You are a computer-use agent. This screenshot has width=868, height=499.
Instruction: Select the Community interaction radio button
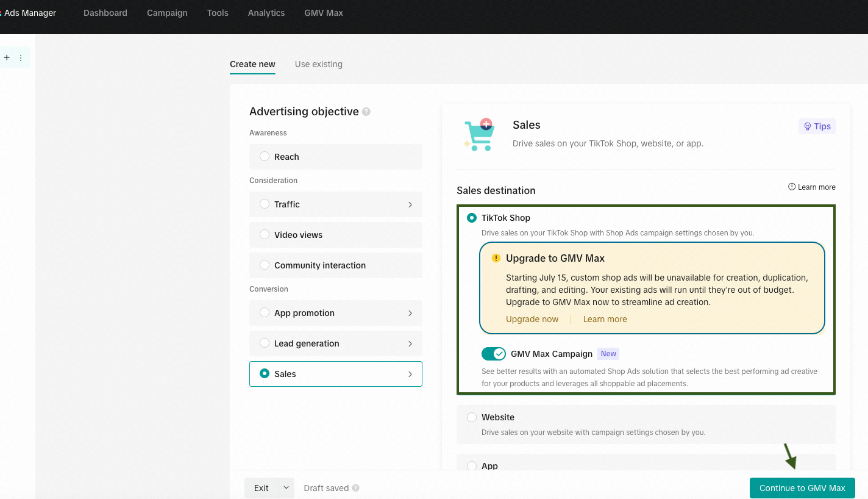[265, 265]
